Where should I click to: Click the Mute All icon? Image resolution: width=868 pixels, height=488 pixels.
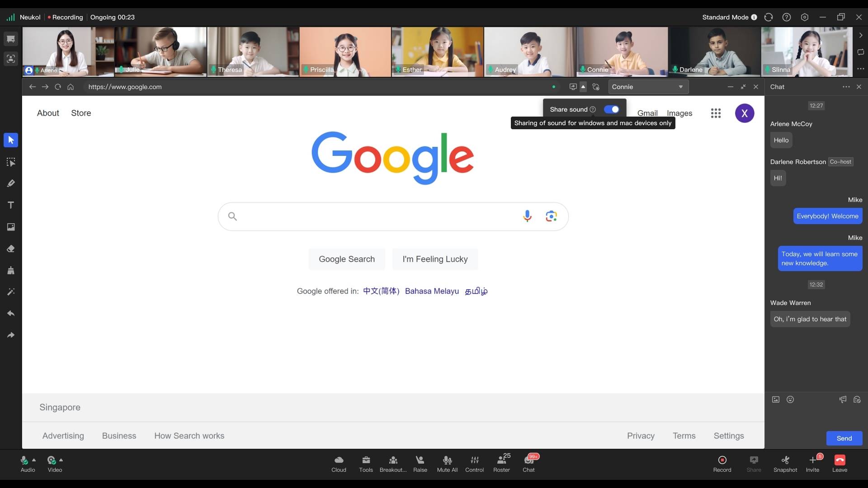coord(447,460)
